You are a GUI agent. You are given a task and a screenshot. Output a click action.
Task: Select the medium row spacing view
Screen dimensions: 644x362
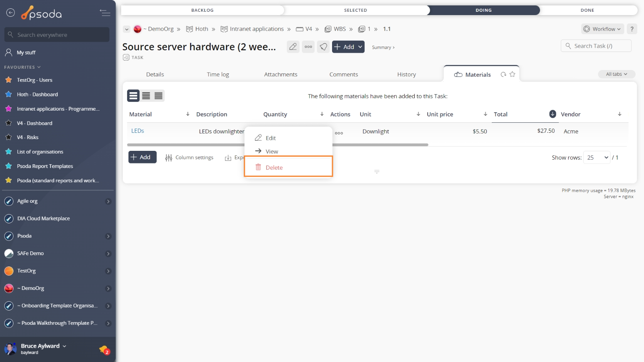[146, 96]
